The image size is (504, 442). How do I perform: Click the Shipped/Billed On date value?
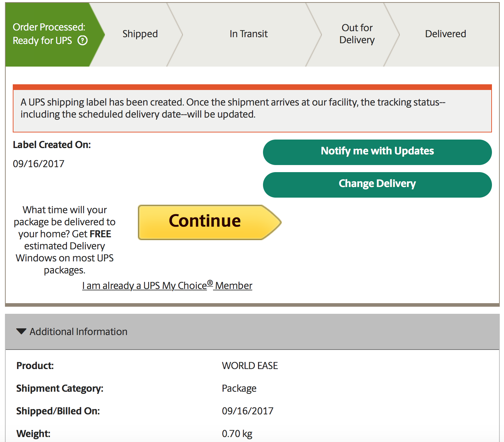point(248,411)
